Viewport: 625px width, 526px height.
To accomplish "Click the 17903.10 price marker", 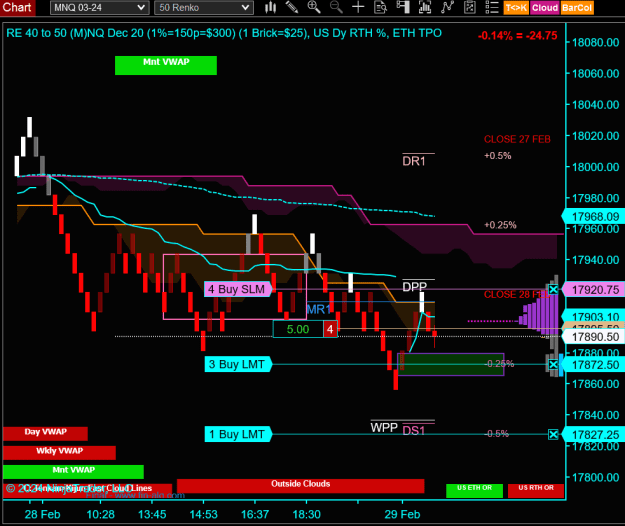I will point(595,316).
